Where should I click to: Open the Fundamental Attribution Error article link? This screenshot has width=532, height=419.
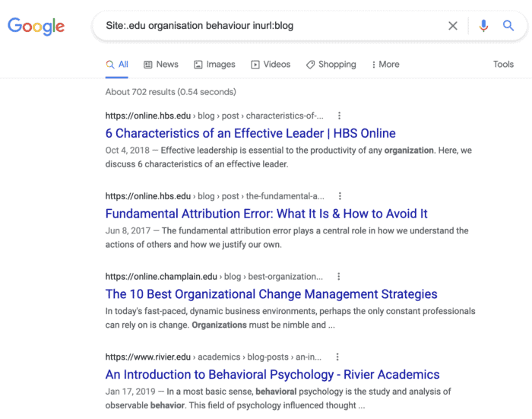pyautogui.click(x=266, y=214)
